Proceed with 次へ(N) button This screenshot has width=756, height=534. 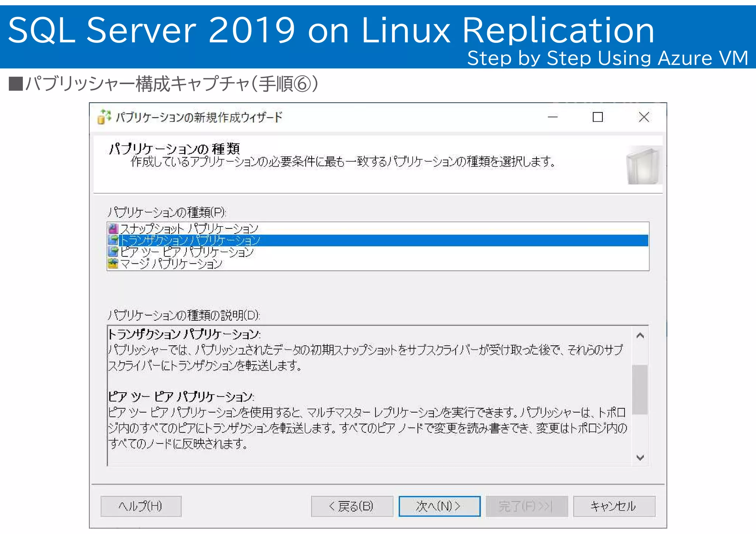[x=439, y=506]
